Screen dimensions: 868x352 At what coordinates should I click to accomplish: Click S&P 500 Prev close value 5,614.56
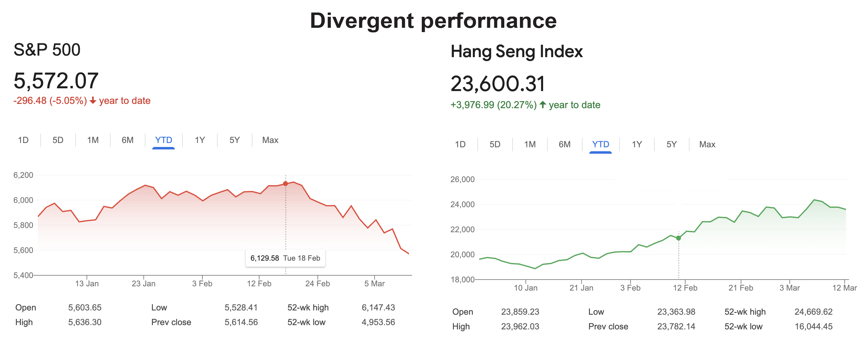point(241,322)
